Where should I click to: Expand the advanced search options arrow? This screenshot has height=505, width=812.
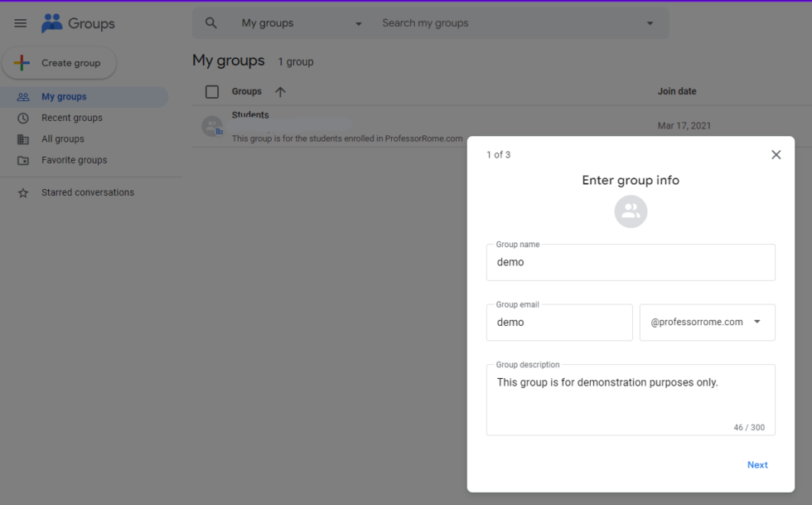(650, 22)
